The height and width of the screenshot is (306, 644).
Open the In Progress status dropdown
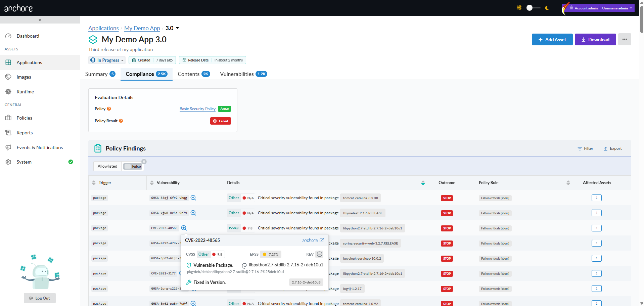[x=107, y=60]
